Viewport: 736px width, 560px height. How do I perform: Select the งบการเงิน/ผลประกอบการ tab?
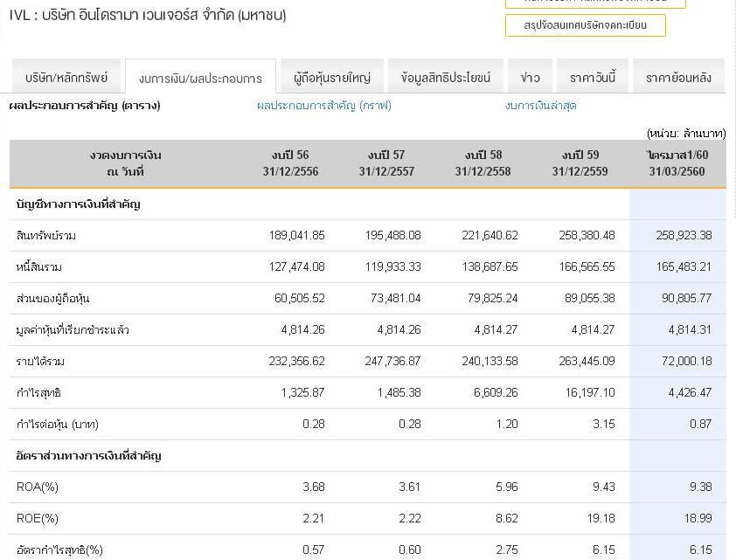pyautogui.click(x=200, y=78)
